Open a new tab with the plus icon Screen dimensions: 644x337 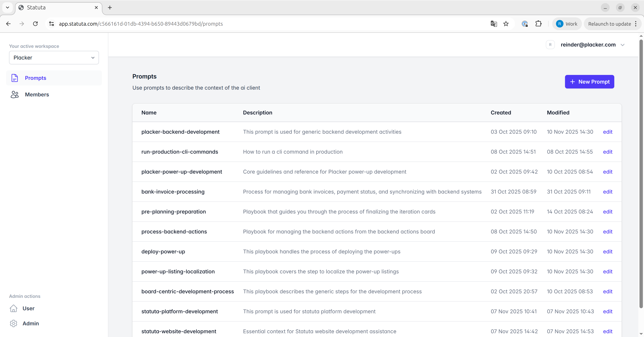coord(110,8)
